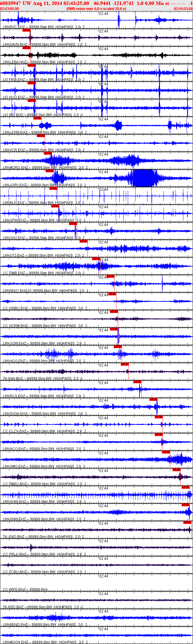Select the start time 02:43:05.00 label
Viewport: 193px width, 644px height.
click(x=9, y=9)
